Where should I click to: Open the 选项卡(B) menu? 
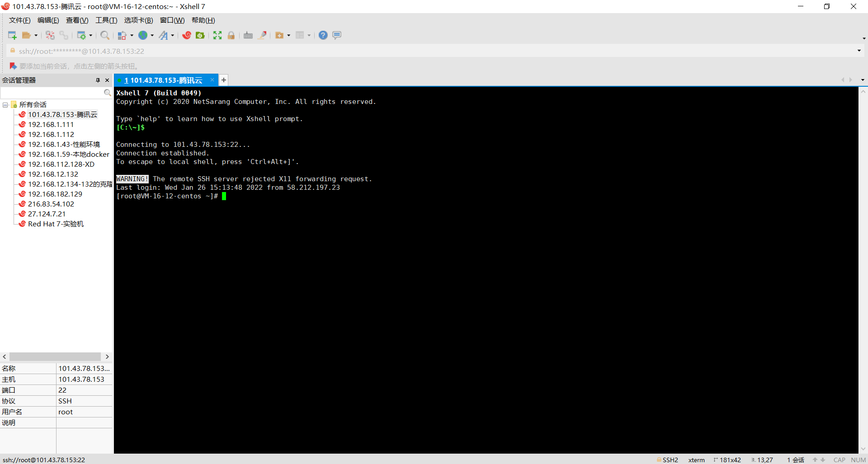139,20
